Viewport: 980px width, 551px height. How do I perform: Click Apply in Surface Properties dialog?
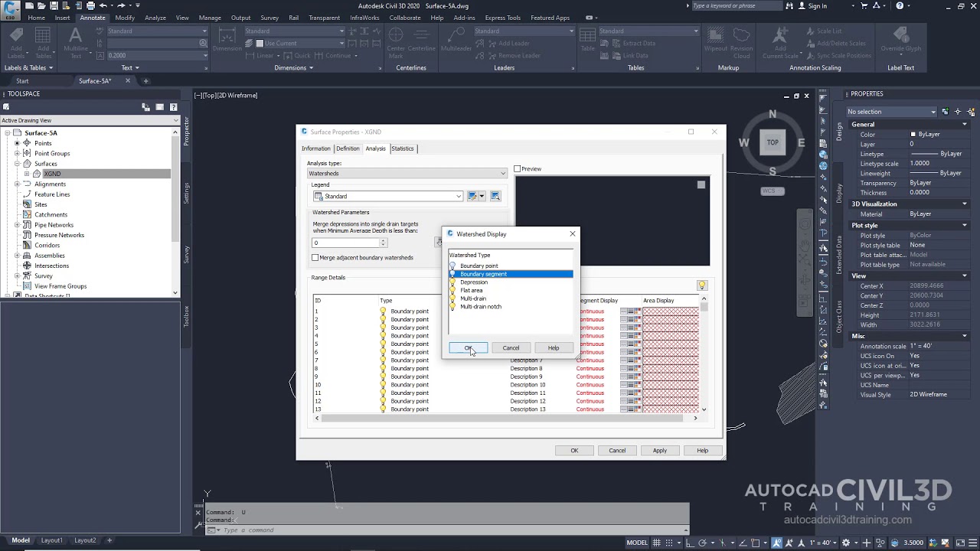659,451
